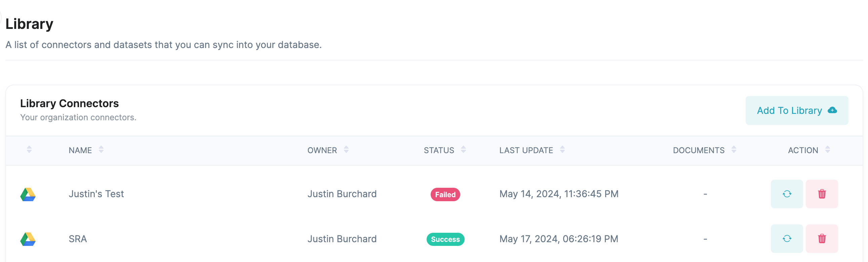Click the cloud upload icon in Add To Library
This screenshot has height=262, width=868.
point(832,110)
